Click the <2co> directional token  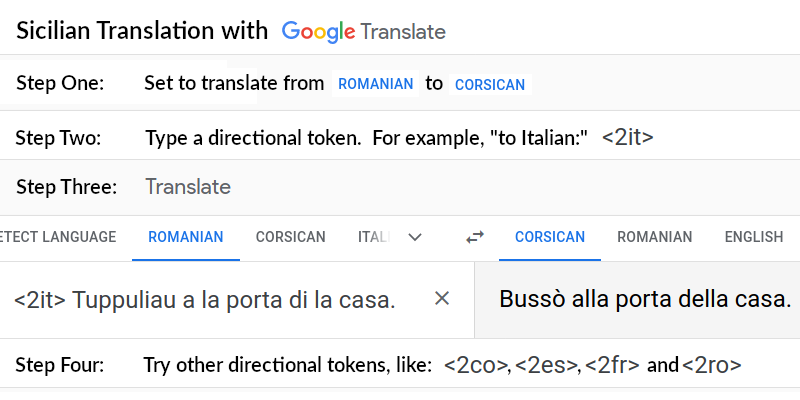tap(477, 365)
